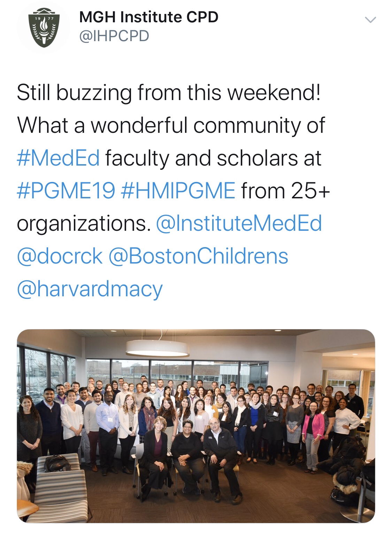Viewport: 392px width, 533px height.
Task: Follow the #PGME19 hashtag link
Action: (66, 191)
